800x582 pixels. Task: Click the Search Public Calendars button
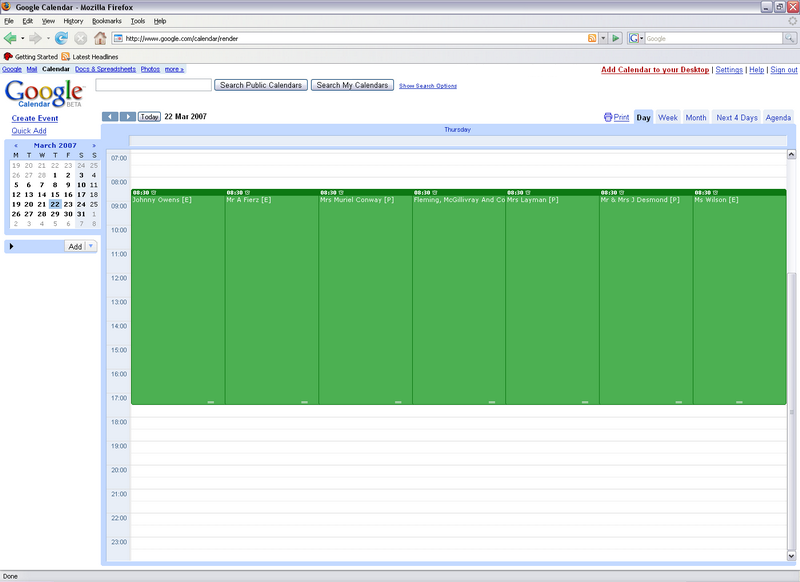point(260,85)
